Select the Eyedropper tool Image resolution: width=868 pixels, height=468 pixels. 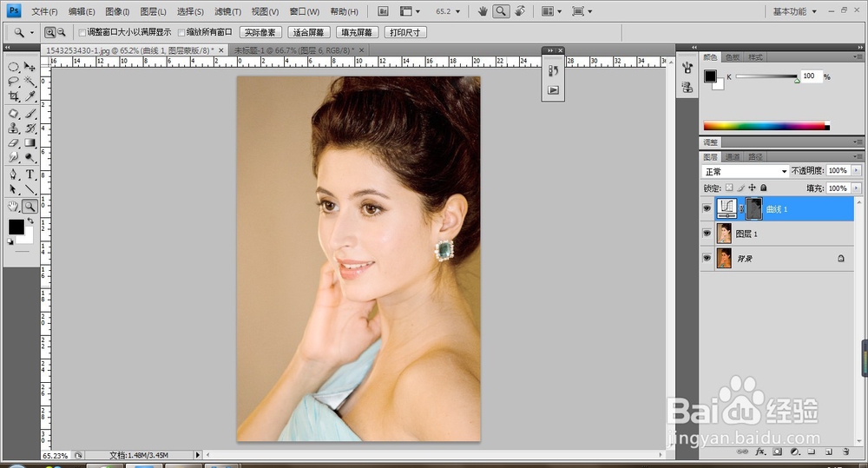coord(30,96)
